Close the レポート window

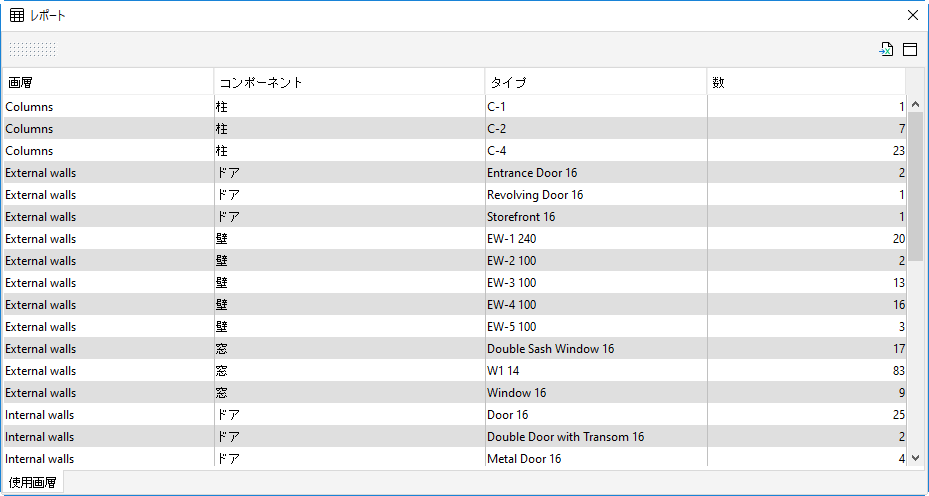click(x=913, y=15)
